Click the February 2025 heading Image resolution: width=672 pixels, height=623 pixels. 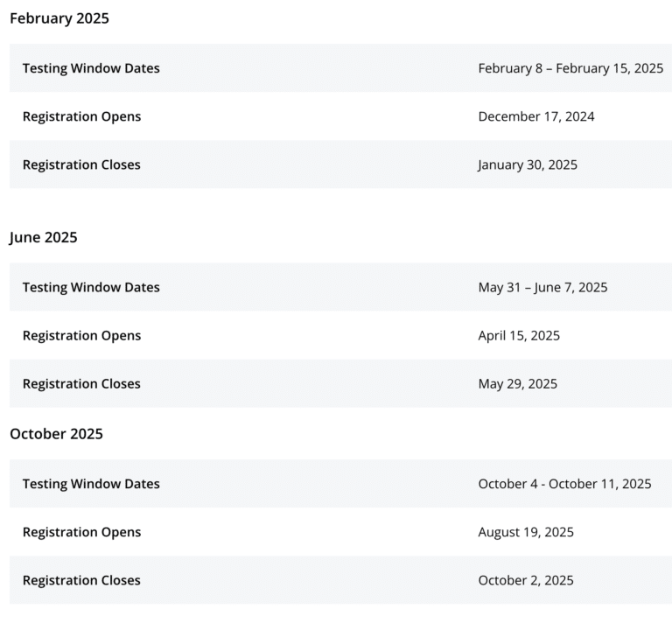59,18
